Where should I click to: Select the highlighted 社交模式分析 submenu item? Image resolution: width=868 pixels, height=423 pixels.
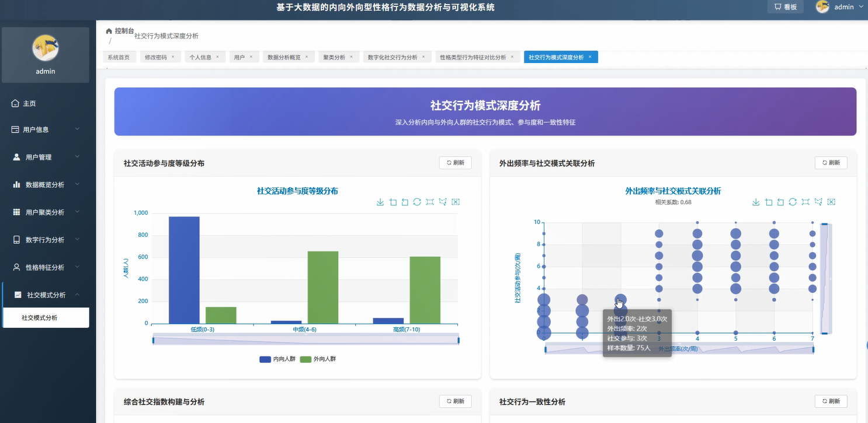coord(46,318)
